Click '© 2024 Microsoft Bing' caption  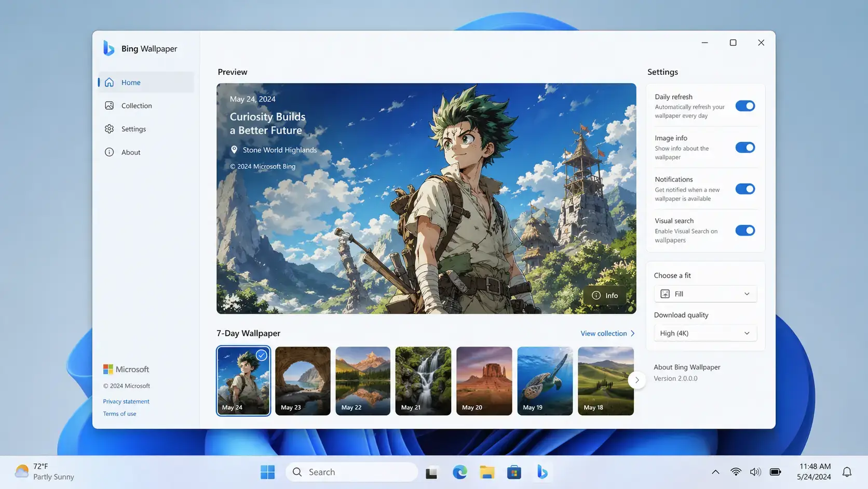point(263,166)
